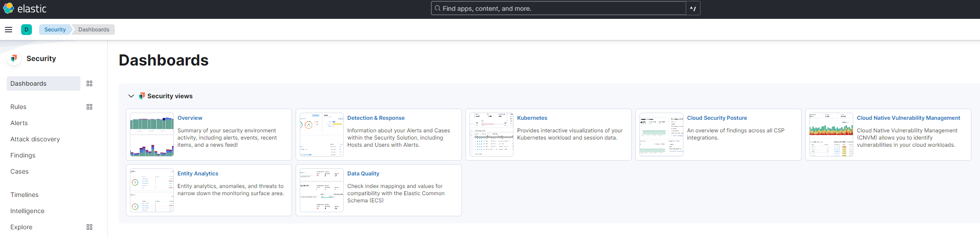Focus the Find apps search field
Screen dimensions: 980x236
[x=557, y=9]
